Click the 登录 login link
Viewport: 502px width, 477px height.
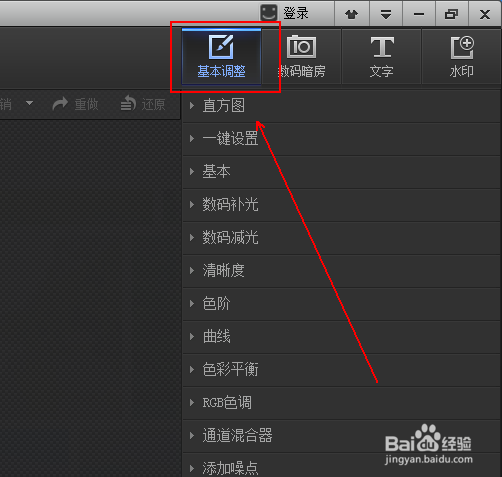coord(296,13)
